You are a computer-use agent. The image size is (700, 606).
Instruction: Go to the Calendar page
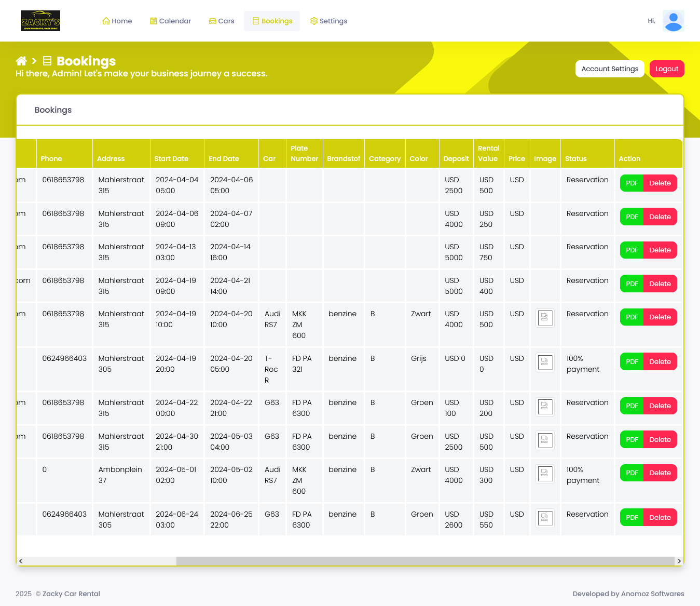(171, 21)
